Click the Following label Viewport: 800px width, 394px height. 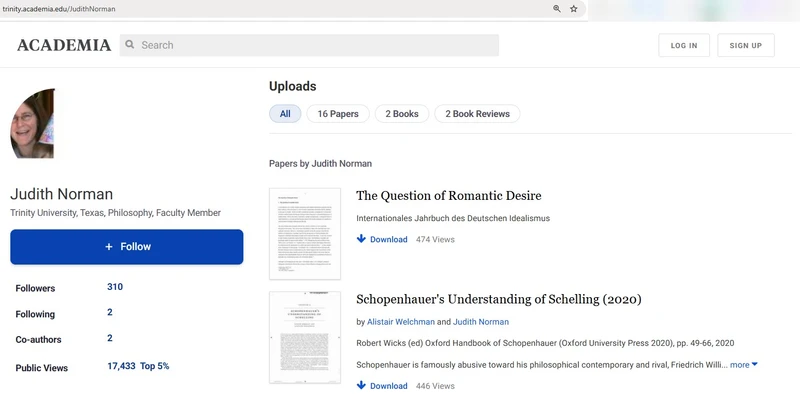click(x=35, y=314)
